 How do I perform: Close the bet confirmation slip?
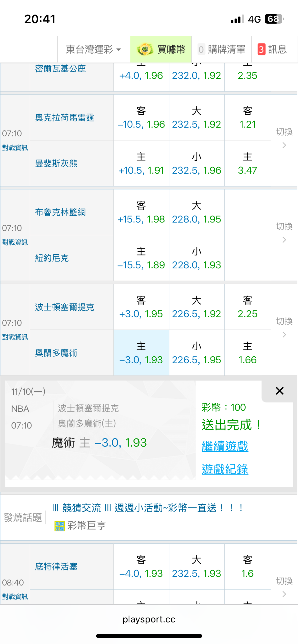pyautogui.click(x=280, y=391)
